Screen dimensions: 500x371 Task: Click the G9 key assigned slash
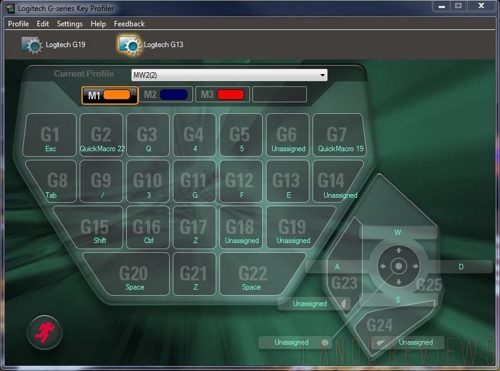click(101, 182)
